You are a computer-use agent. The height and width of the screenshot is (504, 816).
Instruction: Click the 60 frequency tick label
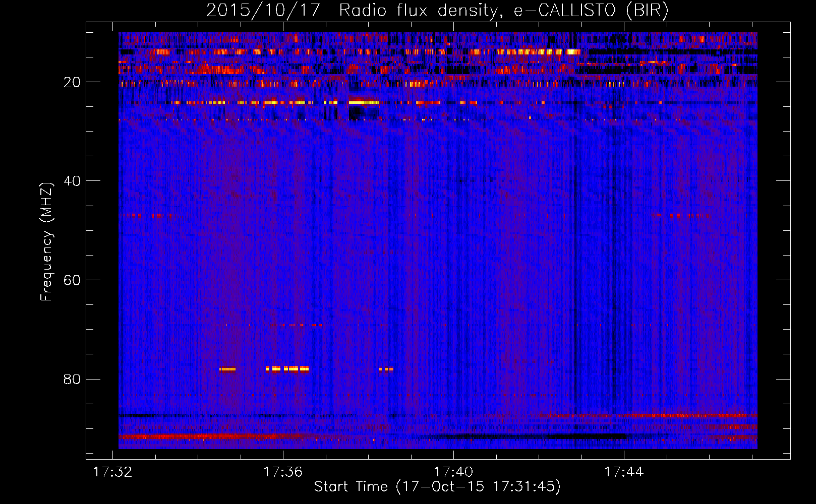(72, 281)
